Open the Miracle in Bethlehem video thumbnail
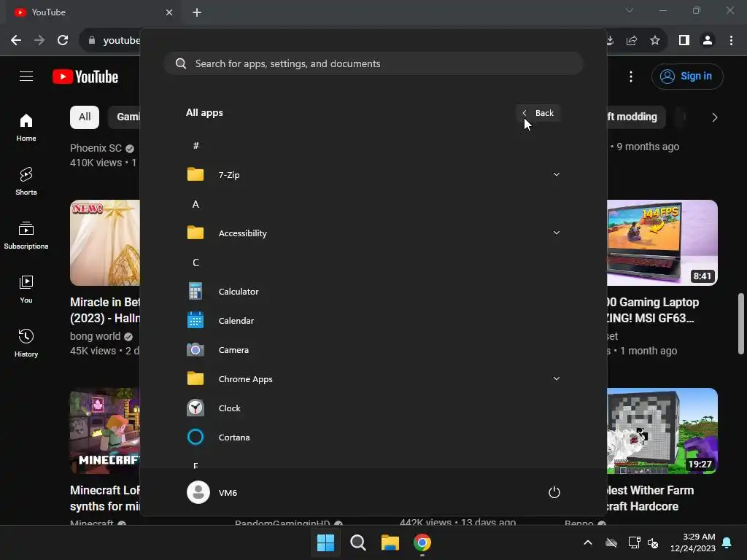 [x=105, y=243]
